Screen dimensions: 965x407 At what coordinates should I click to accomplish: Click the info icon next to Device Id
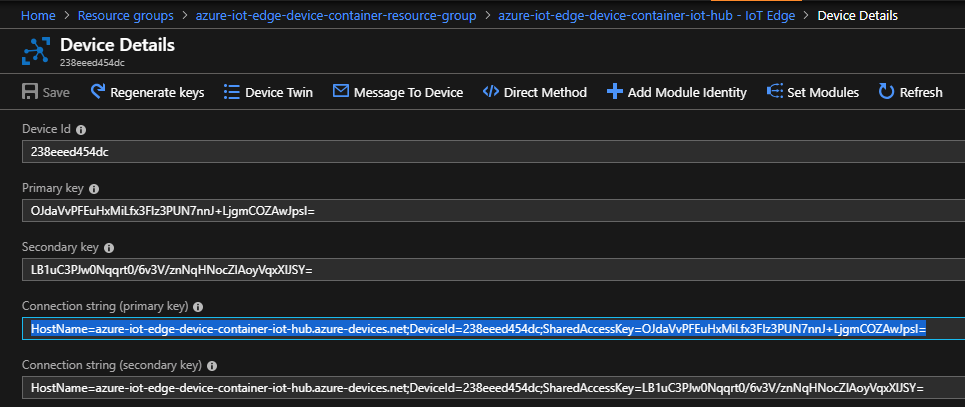pyautogui.click(x=81, y=130)
